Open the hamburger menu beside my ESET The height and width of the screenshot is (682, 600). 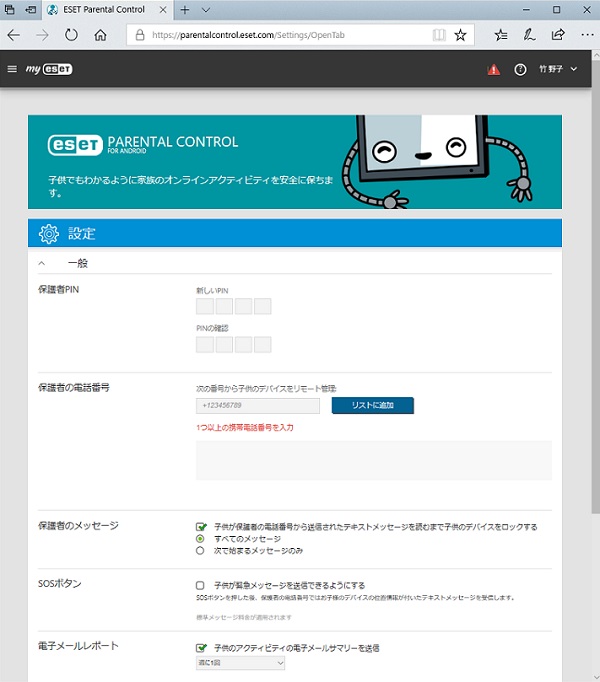tap(12, 69)
